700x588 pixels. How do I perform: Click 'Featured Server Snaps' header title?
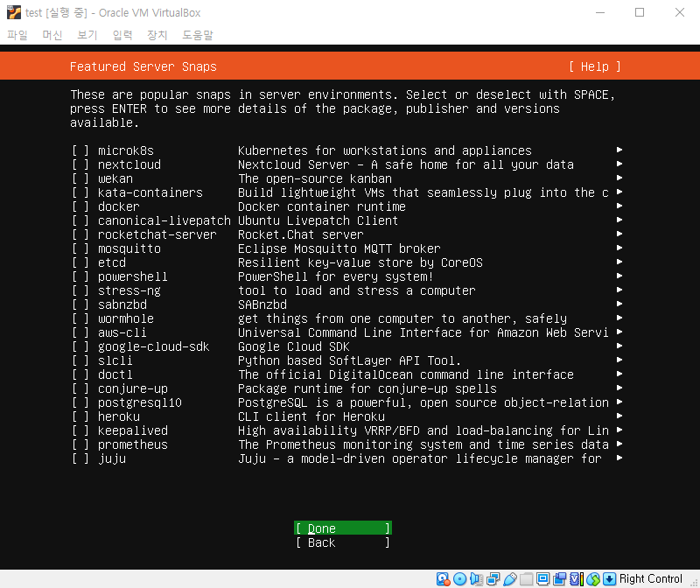point(143,66)
